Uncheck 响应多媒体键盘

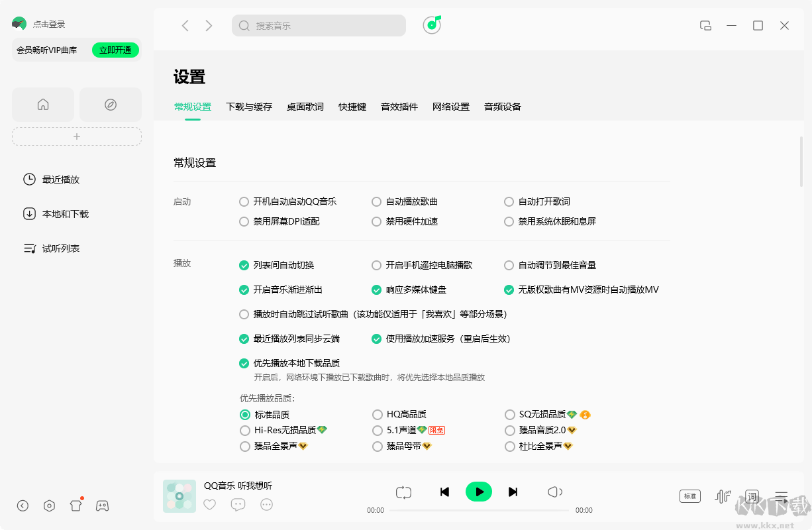coord(376,290)
